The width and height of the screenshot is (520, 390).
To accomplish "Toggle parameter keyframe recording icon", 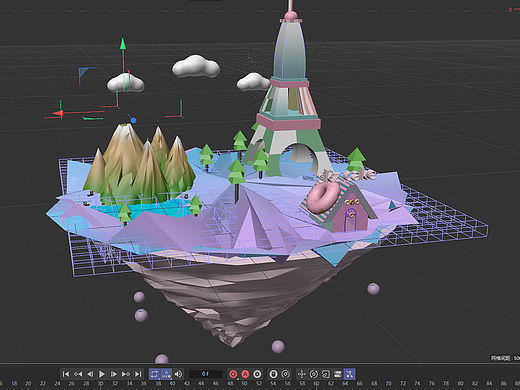I will [338, 374].
